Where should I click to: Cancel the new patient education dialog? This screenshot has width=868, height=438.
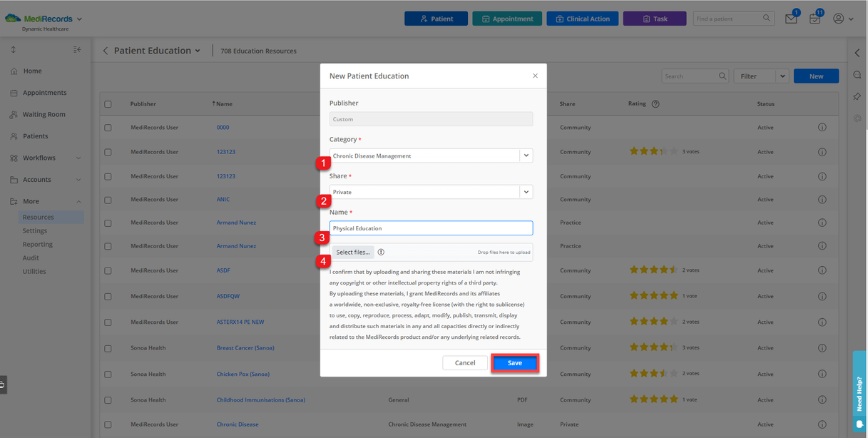[x=465, y=363]
